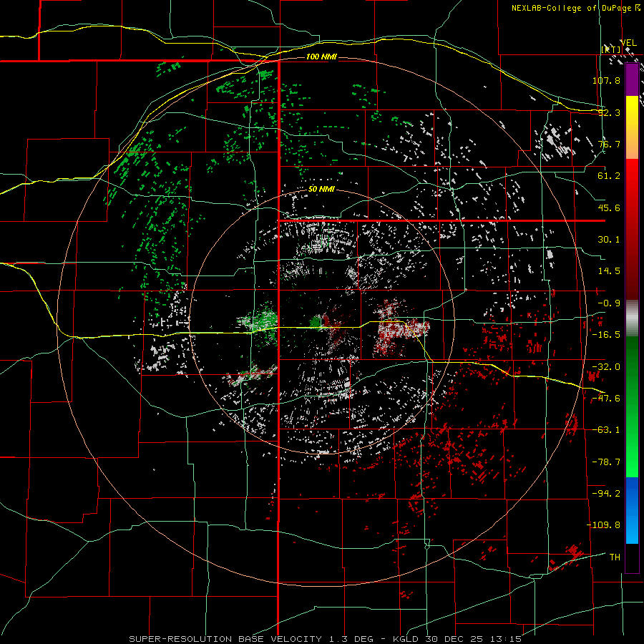
Task: Pick the green segment of the velocity scale
Action: click(x=632, y=407)
